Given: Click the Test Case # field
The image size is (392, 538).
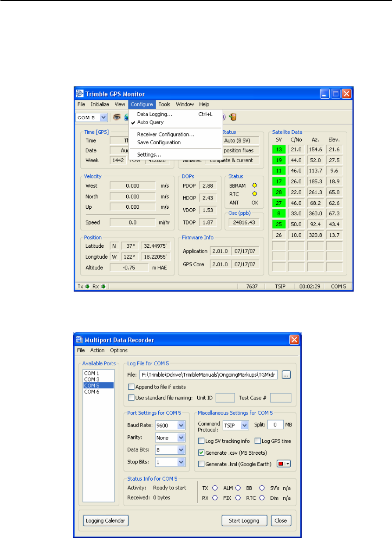Looking at the screenshot, I should [281, 398].
